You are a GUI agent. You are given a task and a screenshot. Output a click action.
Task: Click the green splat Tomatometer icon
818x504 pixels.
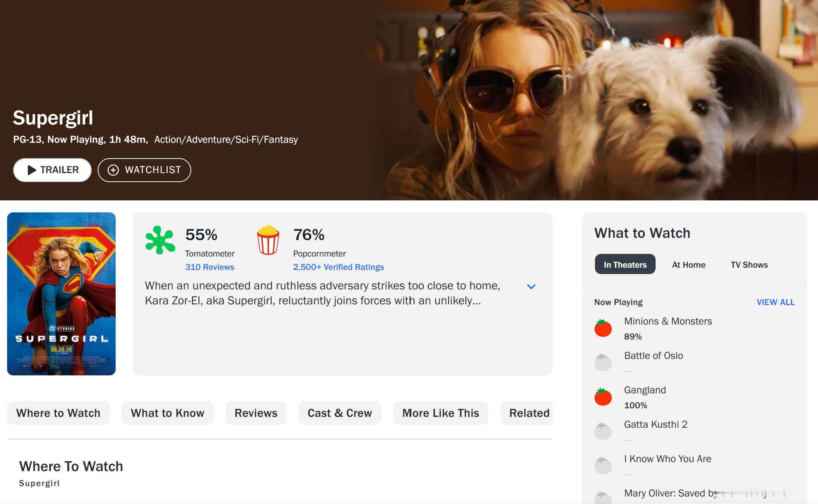[x=160, y=240]
